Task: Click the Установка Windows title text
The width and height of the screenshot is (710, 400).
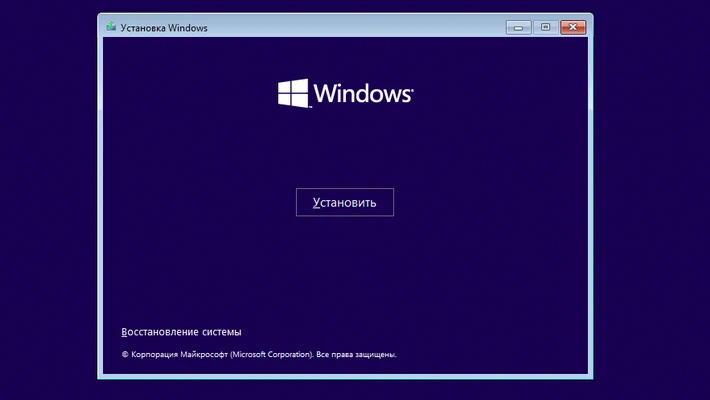Action: [x=164, y=28]
